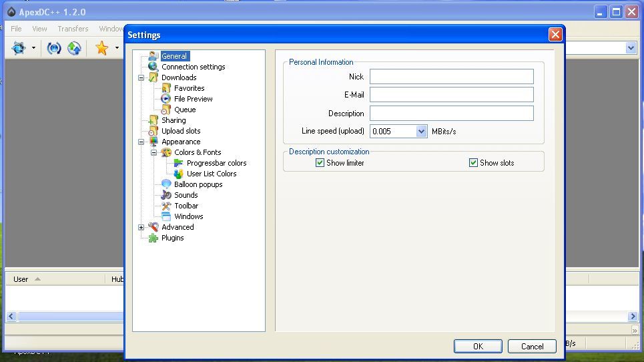Click the Colors & Fonts palette icon
The width and height of the screenshot is (644, 362).
(x=166, y=152)
